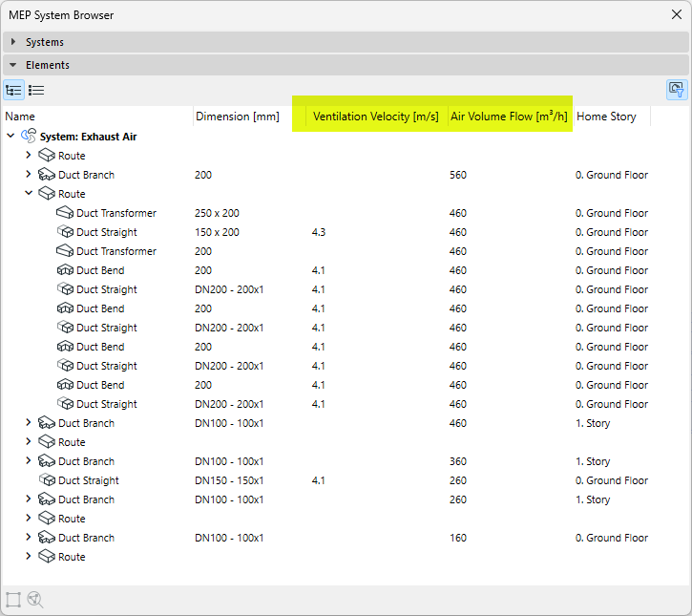Sort by Dimension [mm] column header
Viewport: 692px width, 616px height.
click(249, 117)
